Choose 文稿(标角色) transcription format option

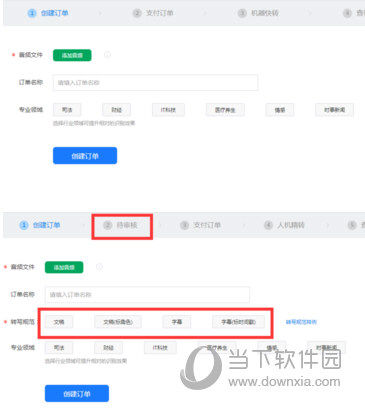[118, 322]
